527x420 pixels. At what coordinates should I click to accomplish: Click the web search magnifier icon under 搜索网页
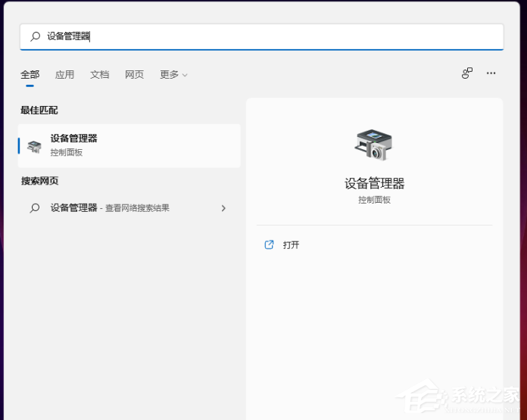(x=34, y=208)
